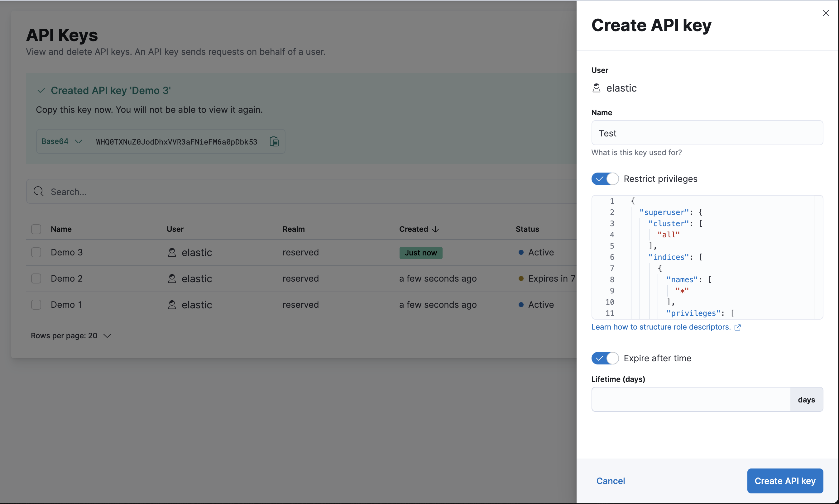
Task: Click the Create API key button
Action: [x=785, y=481]
